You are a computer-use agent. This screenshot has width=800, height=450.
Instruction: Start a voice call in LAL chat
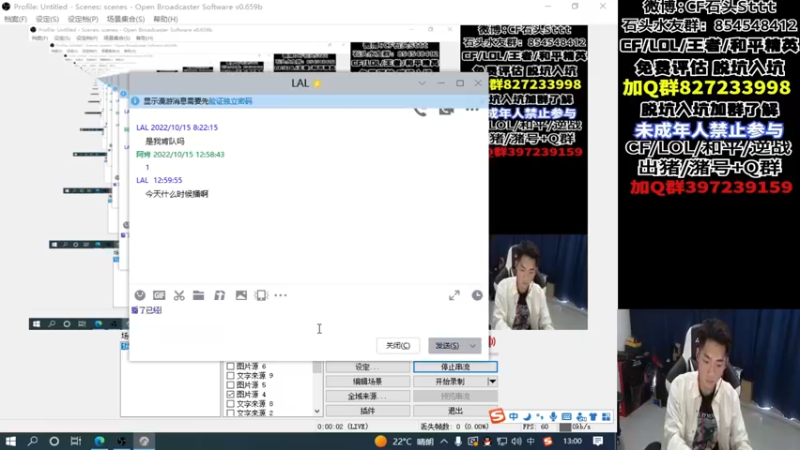(420, 111)
